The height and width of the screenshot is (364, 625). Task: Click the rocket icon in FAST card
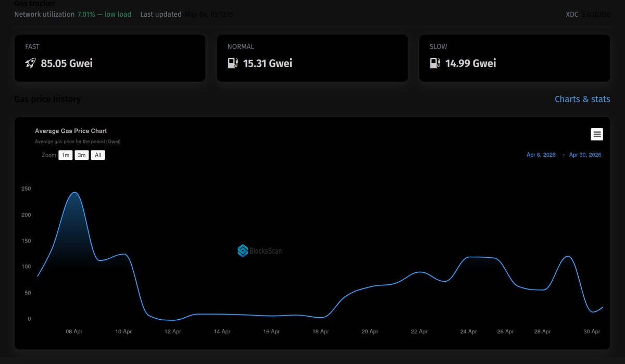coord(30,64)
